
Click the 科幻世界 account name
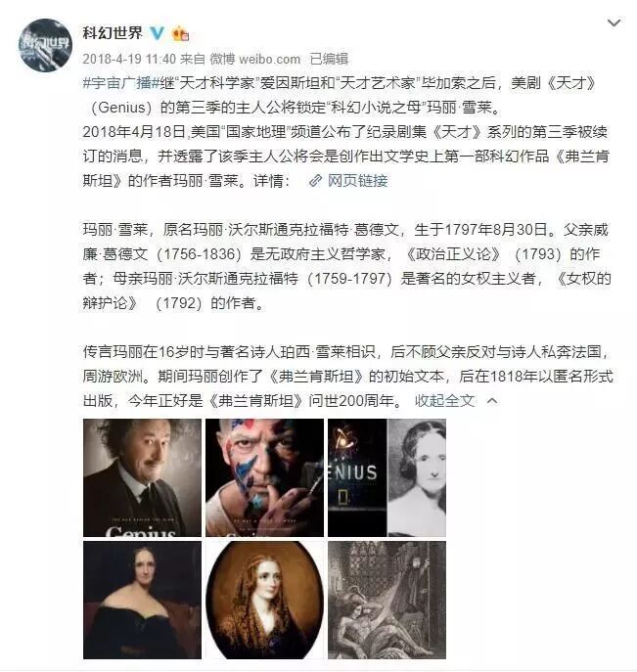(x=113, y=33)
